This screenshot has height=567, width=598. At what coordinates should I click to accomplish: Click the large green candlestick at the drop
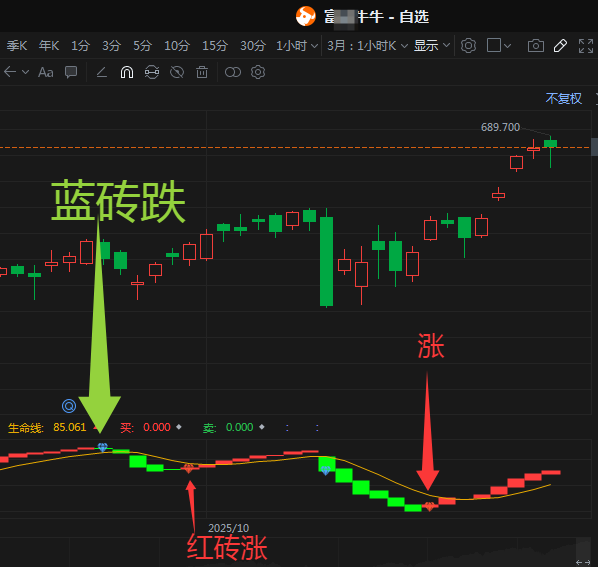pyautogui.click(x=326, y=261)
